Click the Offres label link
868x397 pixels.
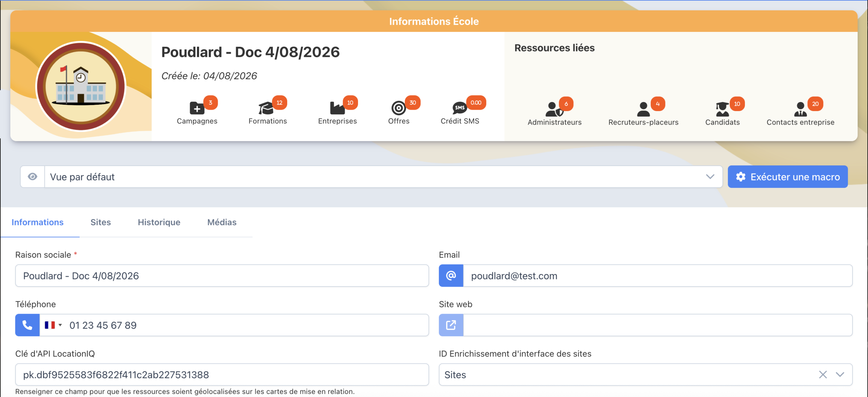click(x=399, y=121)
